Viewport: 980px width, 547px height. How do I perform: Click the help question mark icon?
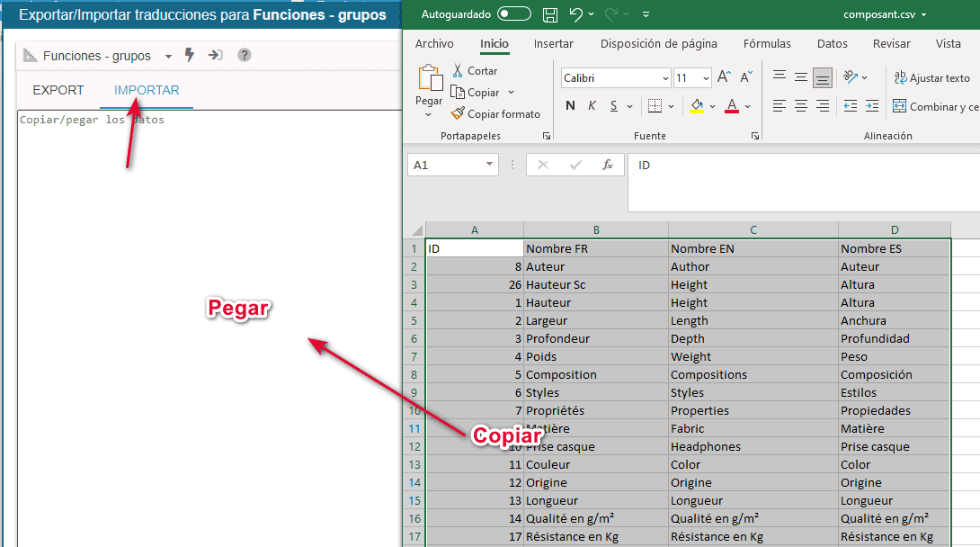[244, 56]
